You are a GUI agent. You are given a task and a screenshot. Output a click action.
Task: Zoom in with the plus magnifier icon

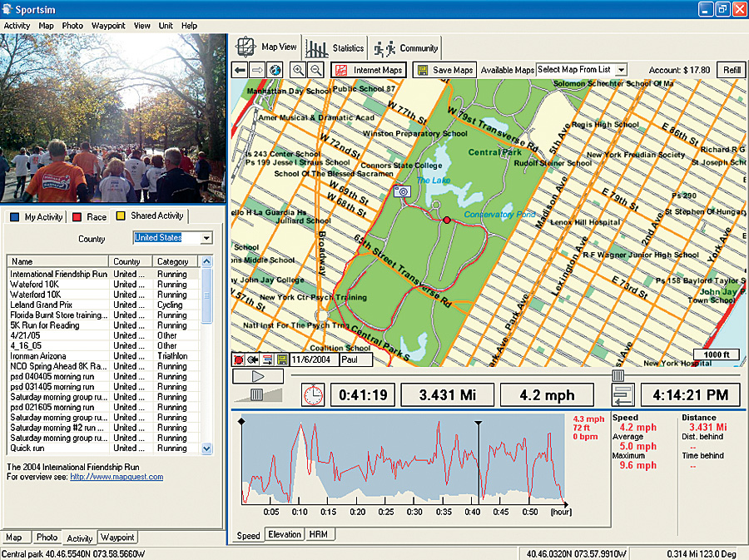click(x=298, y=70)
